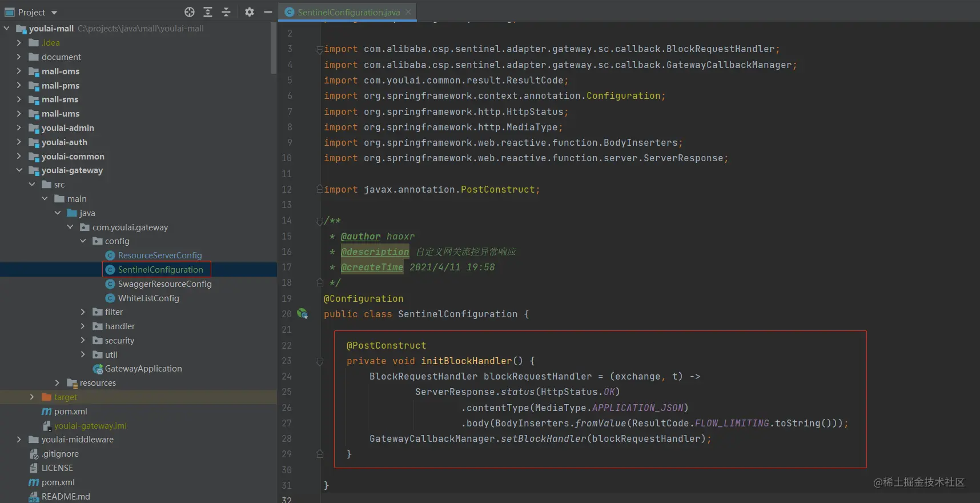Click WhiteListConfig class icon
980x503 pixels.
110,298
